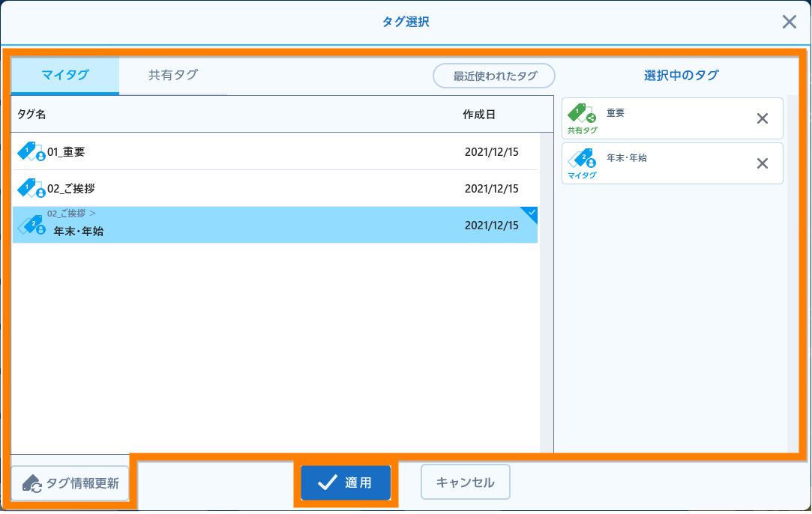
Task: Toggle the checkmark on selected 年末・年始 row
Action: (x=531, y=214)
